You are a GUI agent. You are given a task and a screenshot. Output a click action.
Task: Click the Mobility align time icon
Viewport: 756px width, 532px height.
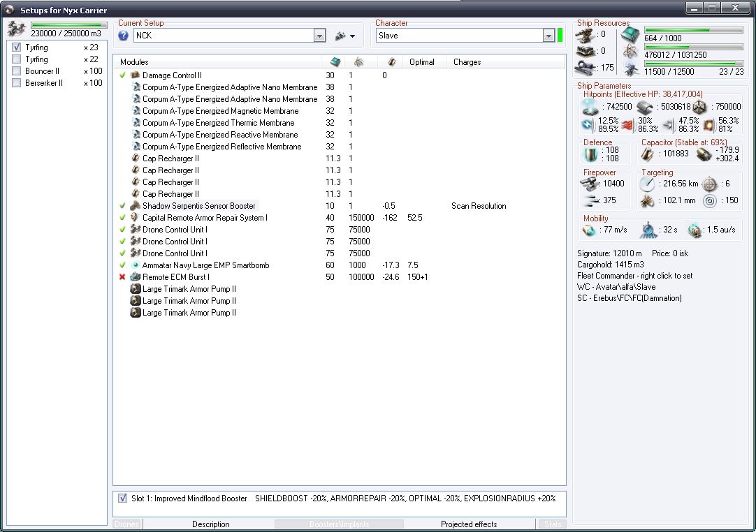[648, 230]
